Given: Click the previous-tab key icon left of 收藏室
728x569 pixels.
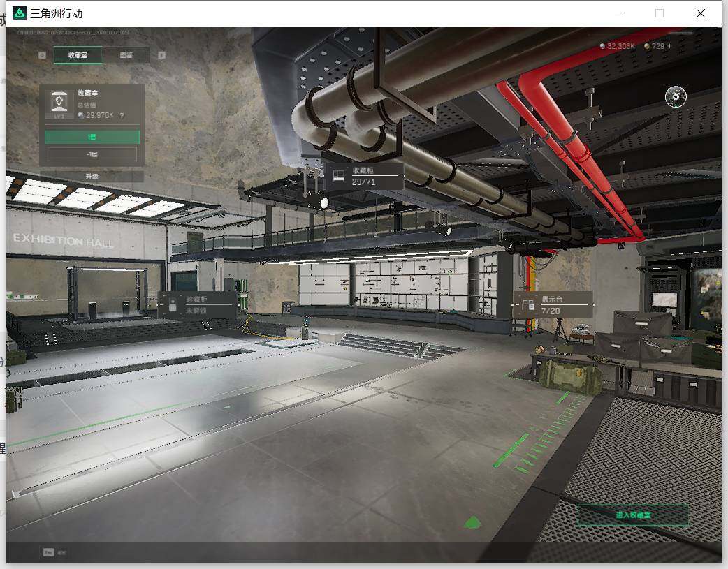Looking at the screenshot, I should click(x=42, y=55).
